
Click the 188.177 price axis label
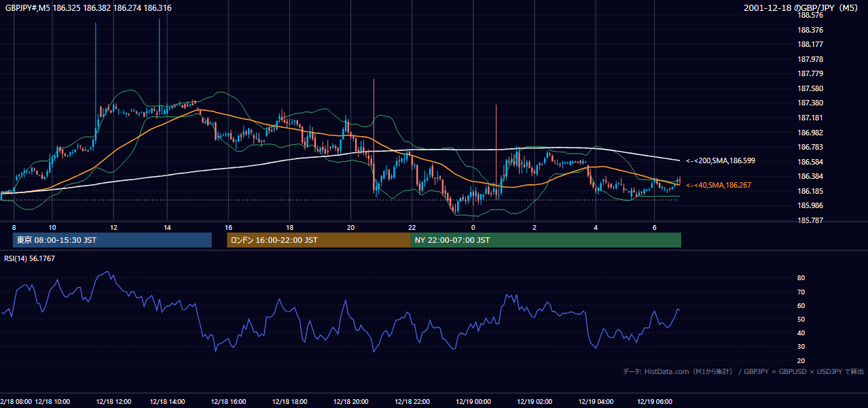(810, 45)
